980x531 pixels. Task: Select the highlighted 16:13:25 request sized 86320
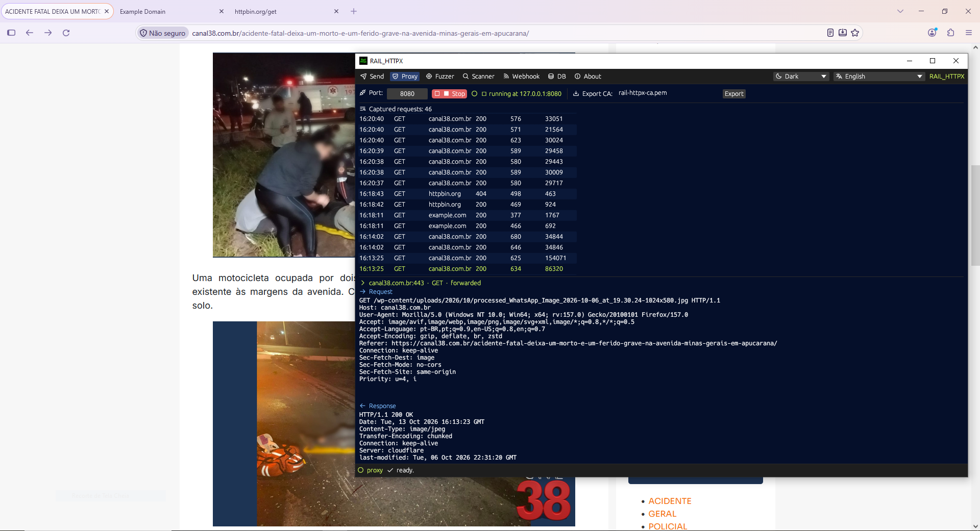click(x=468, y=269)
